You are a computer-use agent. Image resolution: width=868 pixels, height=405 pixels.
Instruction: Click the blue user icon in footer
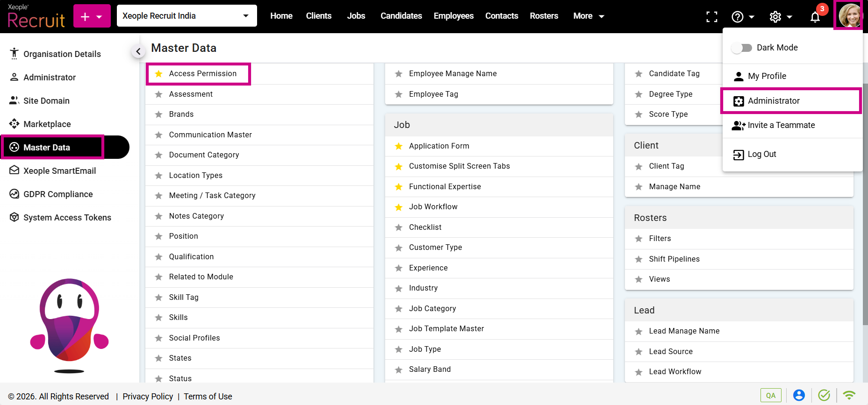[x=799, y=395]
